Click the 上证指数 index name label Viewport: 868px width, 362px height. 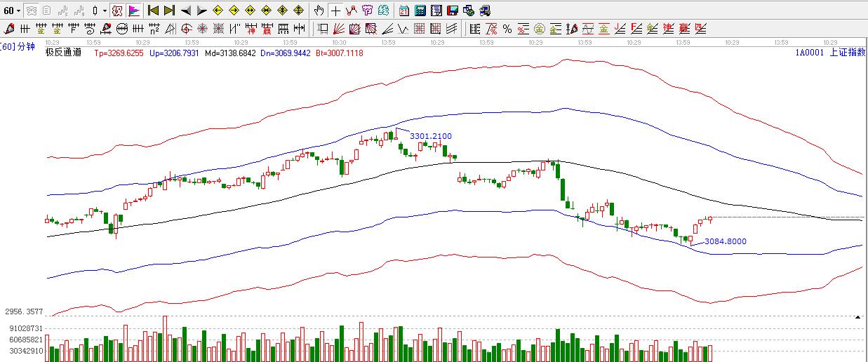tap(847, 53)
